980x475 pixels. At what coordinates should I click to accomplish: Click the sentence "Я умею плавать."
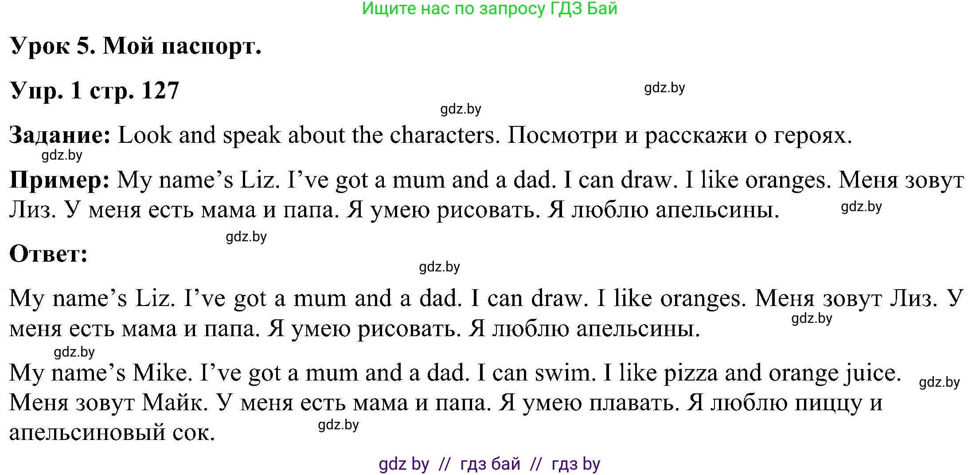click(589, 403)
